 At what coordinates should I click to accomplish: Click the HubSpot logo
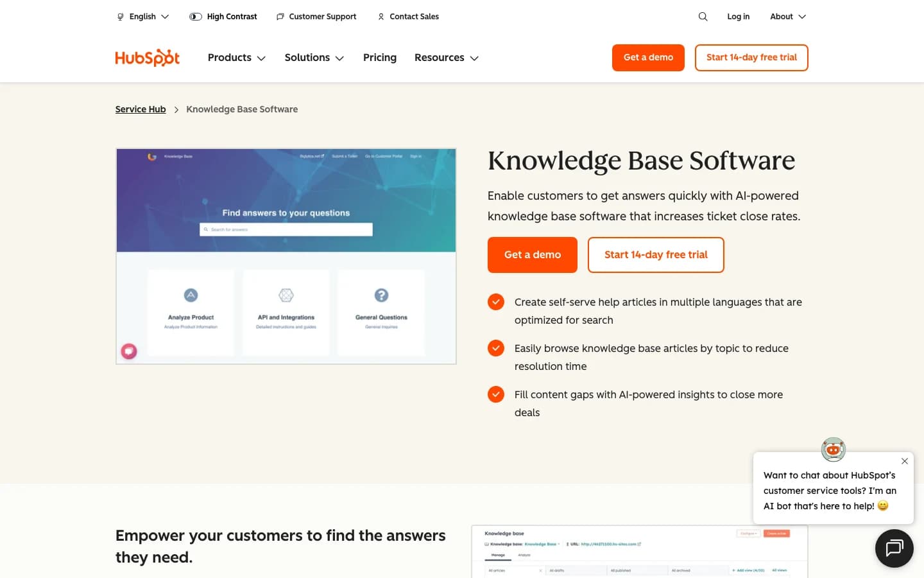tap(148, 58)
